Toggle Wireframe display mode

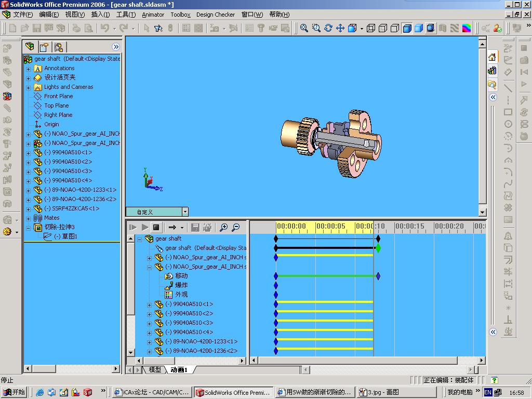371,28
